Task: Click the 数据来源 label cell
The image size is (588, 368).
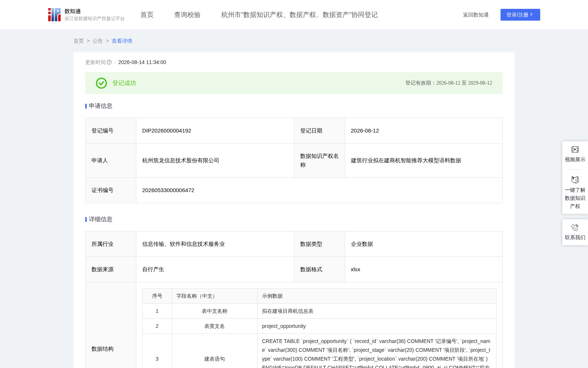Action: point(111,269)
